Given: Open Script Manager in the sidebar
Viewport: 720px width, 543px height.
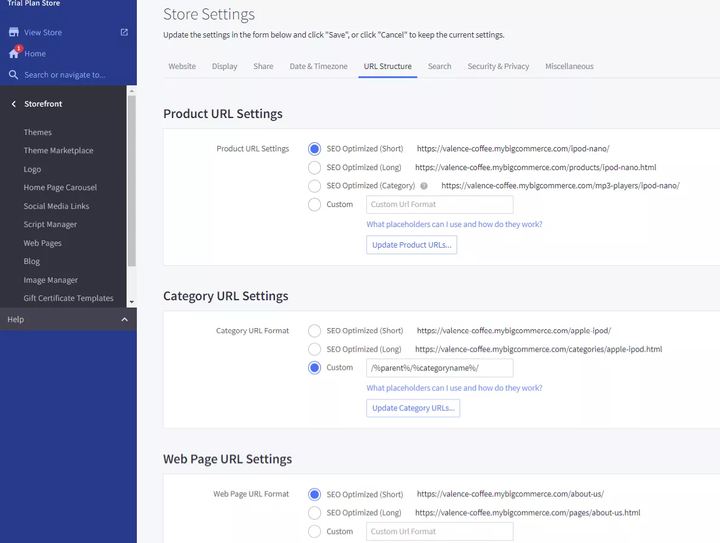Looking at the screenshot, I should pyautogui.click(x=50, y=225).
